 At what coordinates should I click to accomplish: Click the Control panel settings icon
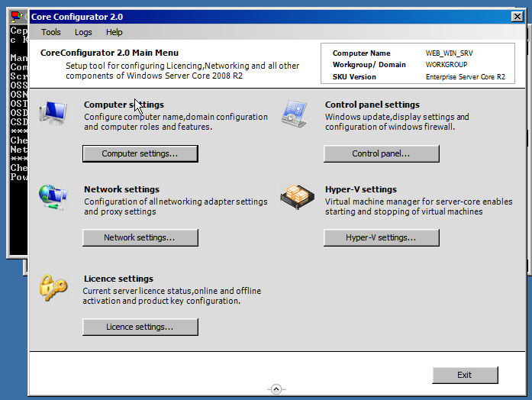tap(294, 114)
